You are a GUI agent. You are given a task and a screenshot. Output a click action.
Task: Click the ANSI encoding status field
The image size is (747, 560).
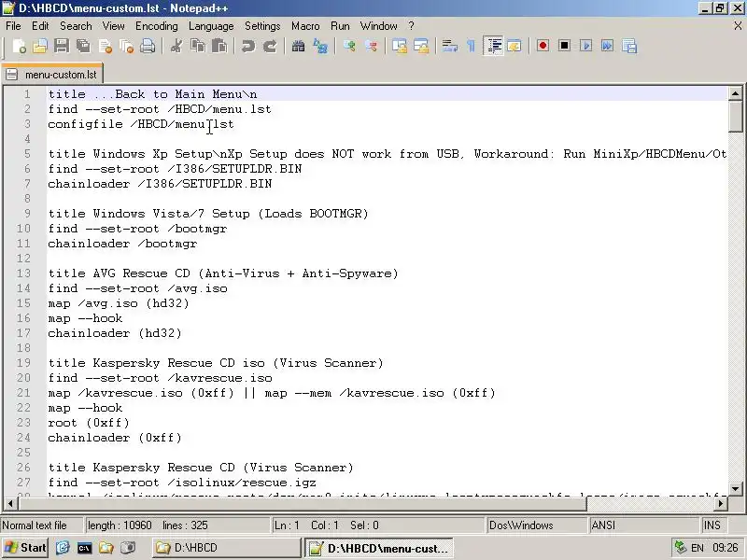(644, 525)
